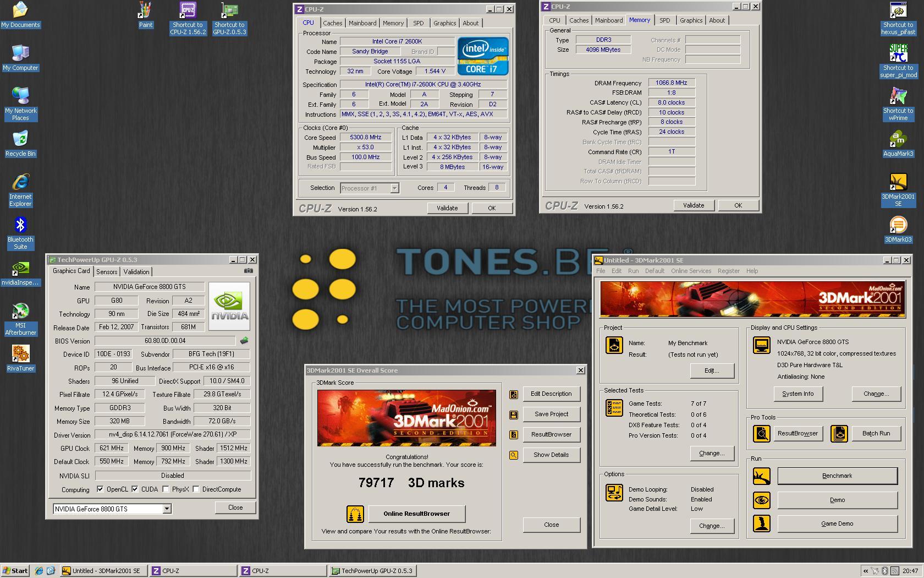Click the Game Demo button

[x=837, y=524]
